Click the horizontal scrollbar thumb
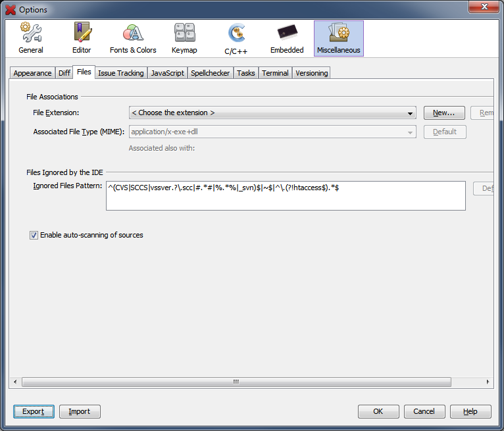 coord(236,382)
